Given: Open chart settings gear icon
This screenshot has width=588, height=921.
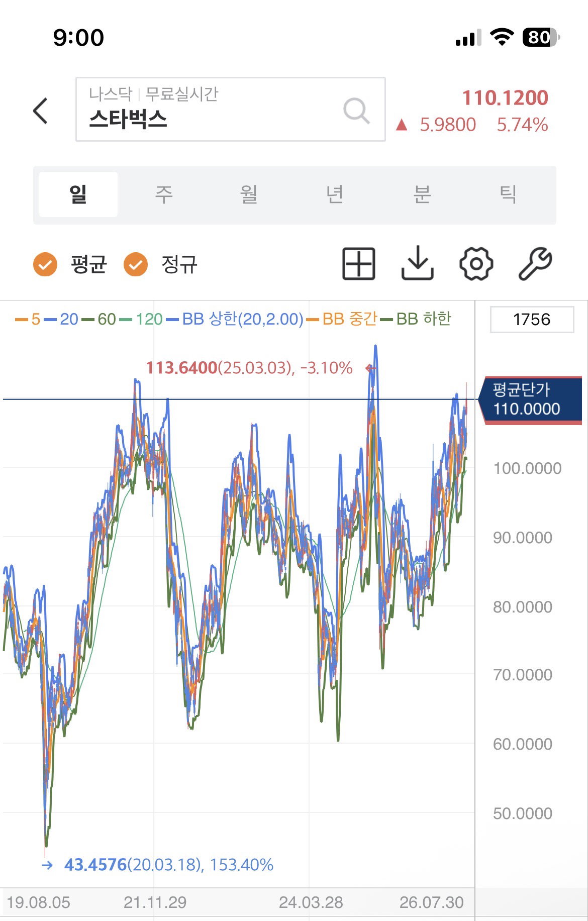Looking at the screenshot, I should pyautogui.click(x=476, y=263).
